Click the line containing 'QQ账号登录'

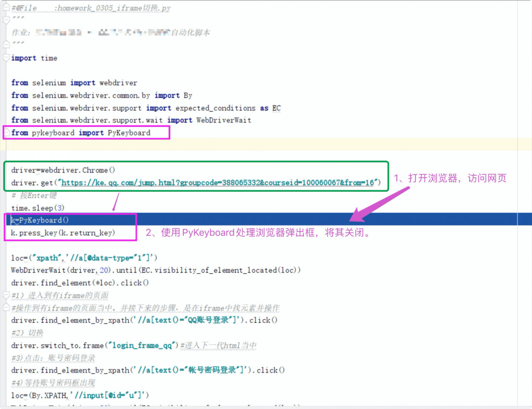(144, 320)
